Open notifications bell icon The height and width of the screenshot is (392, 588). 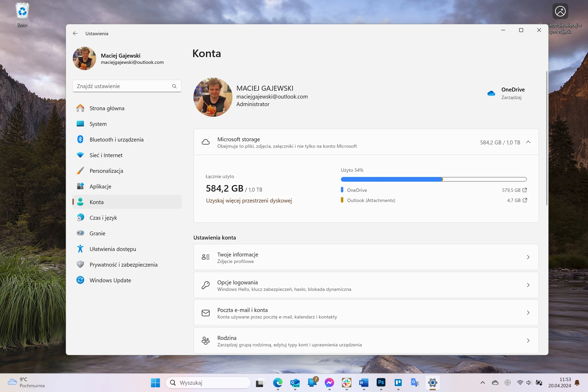[577, 383]
